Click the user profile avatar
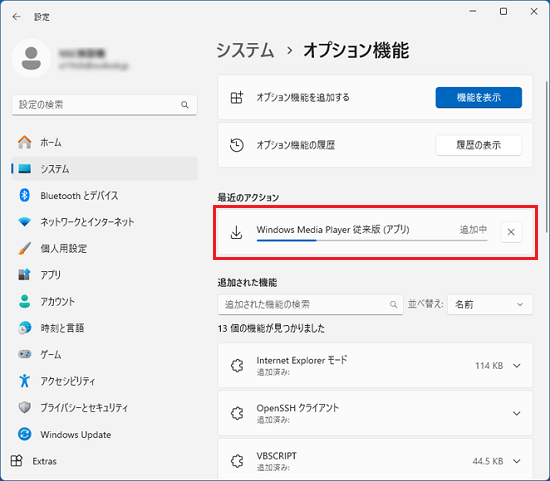Viewport: 550px width, 481px height. pos(31,58)
